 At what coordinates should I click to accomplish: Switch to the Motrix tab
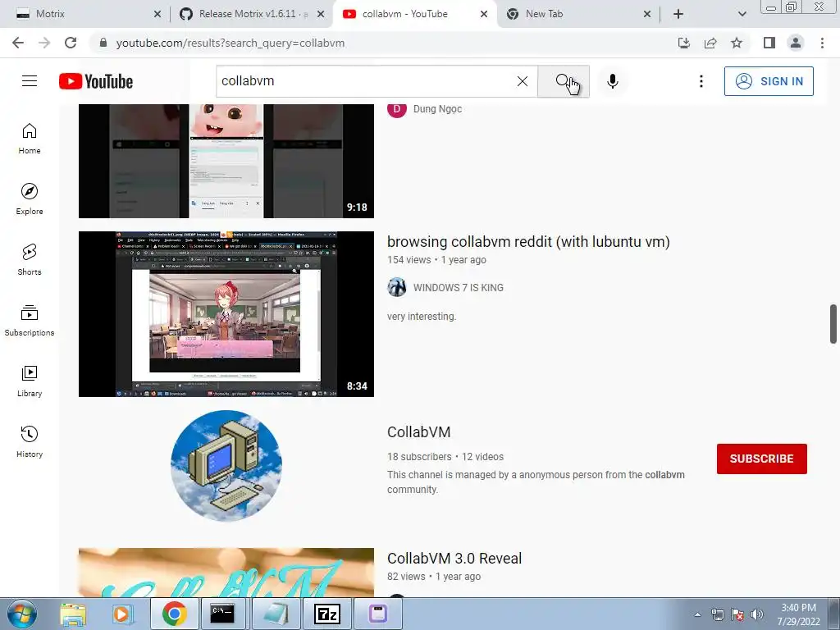(85, 14)
